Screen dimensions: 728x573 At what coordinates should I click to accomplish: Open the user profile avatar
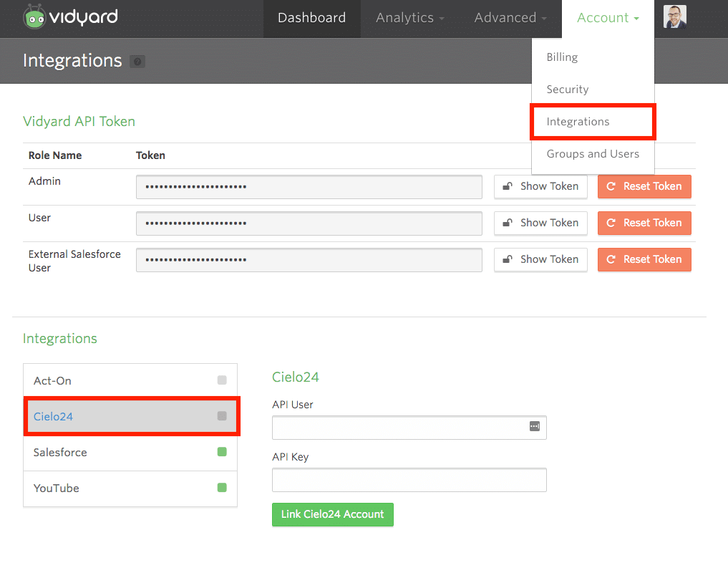674,17
